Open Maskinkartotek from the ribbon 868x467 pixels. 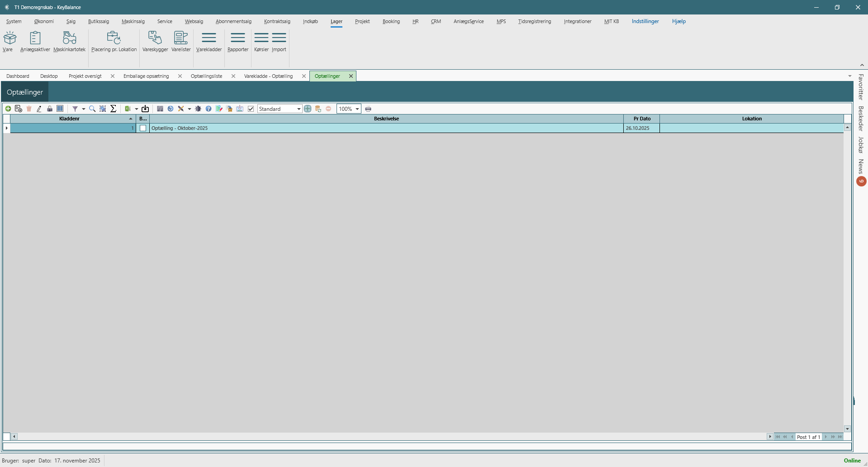69,42
